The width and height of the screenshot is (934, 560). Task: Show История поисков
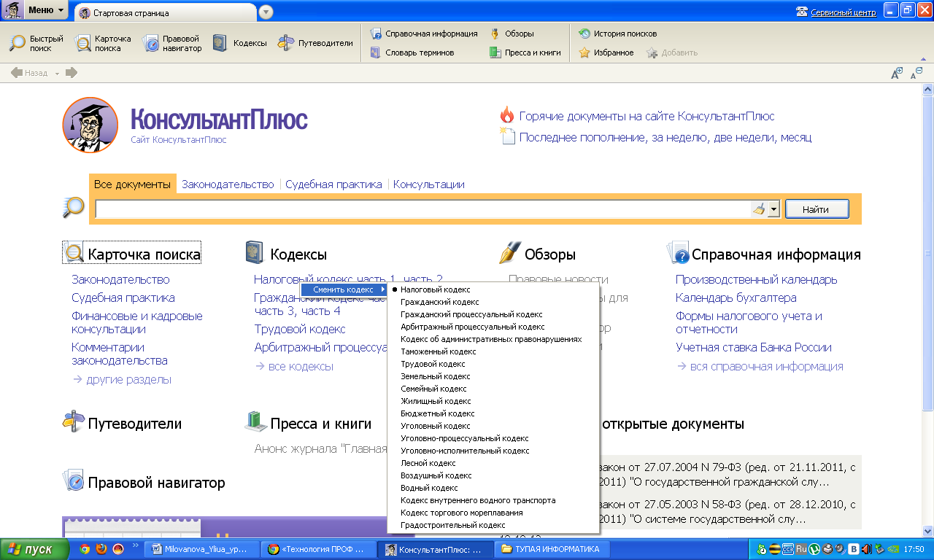618,34
